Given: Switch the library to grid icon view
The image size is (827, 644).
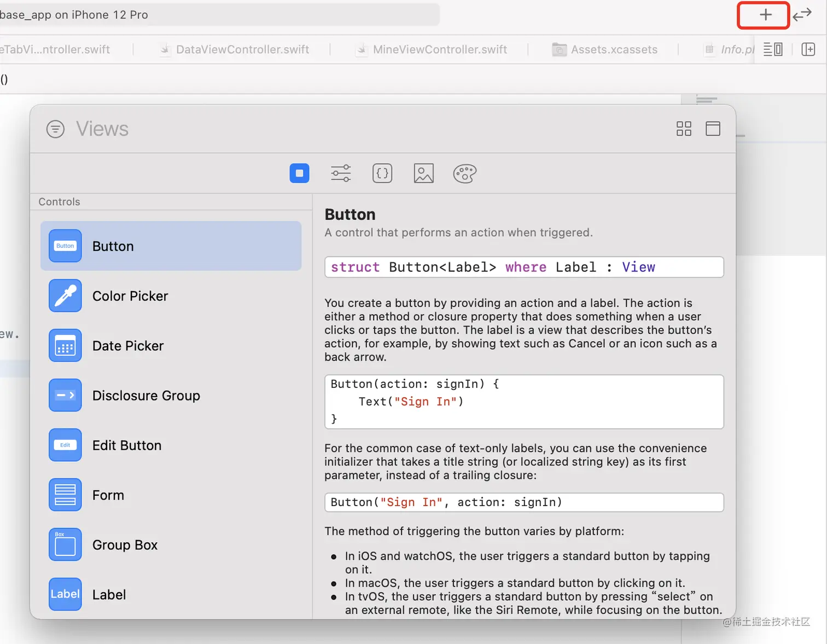Looking at the screenshot, I should coord(684,129).
